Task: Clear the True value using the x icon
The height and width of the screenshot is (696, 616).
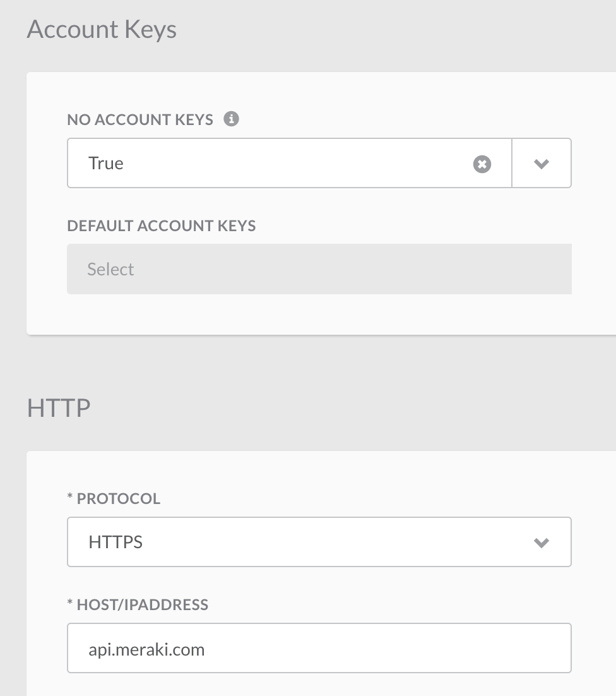Action: pyautogui.click(x=482, y=164)
